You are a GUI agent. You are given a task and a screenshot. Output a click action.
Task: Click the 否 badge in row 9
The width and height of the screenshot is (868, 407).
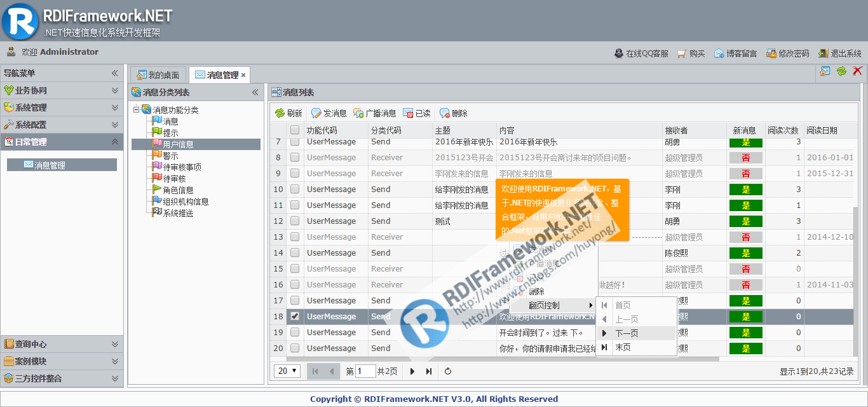(x=746, y=173)
